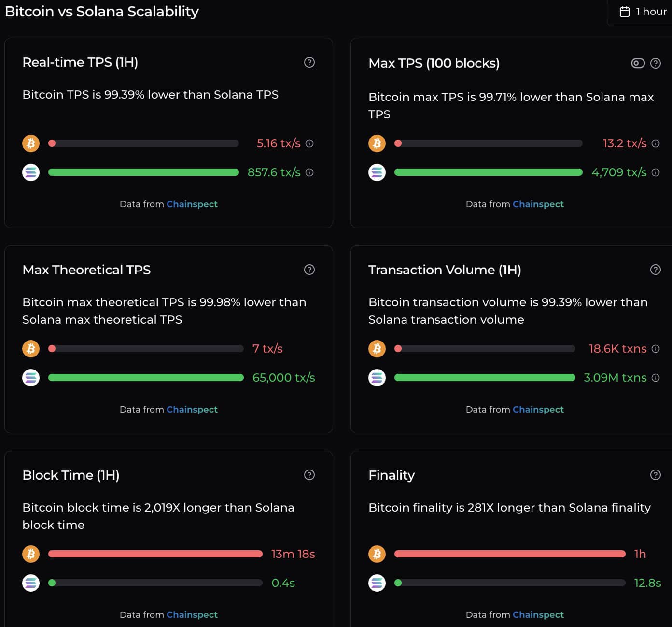Viewport: 672px width, 627px height.
Task: Click info icon next to 18.6K txns
Action: [656, 349]
